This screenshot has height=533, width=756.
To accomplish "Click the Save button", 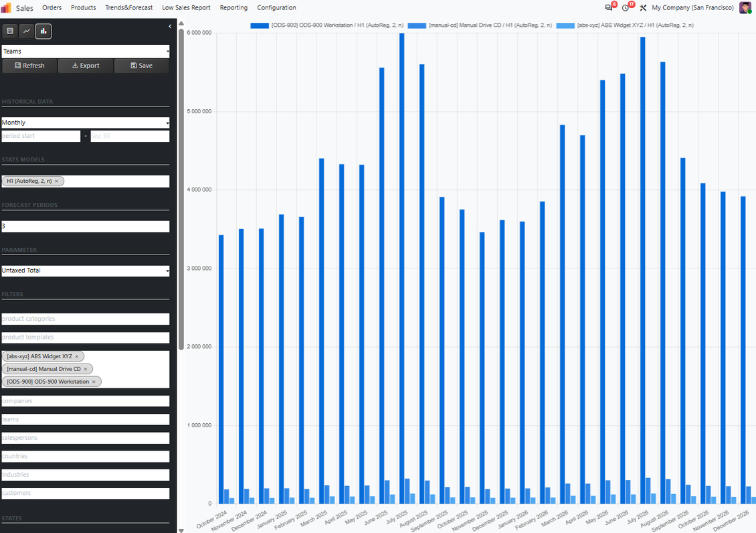I will pyautogui.click(x=141, y=66).
